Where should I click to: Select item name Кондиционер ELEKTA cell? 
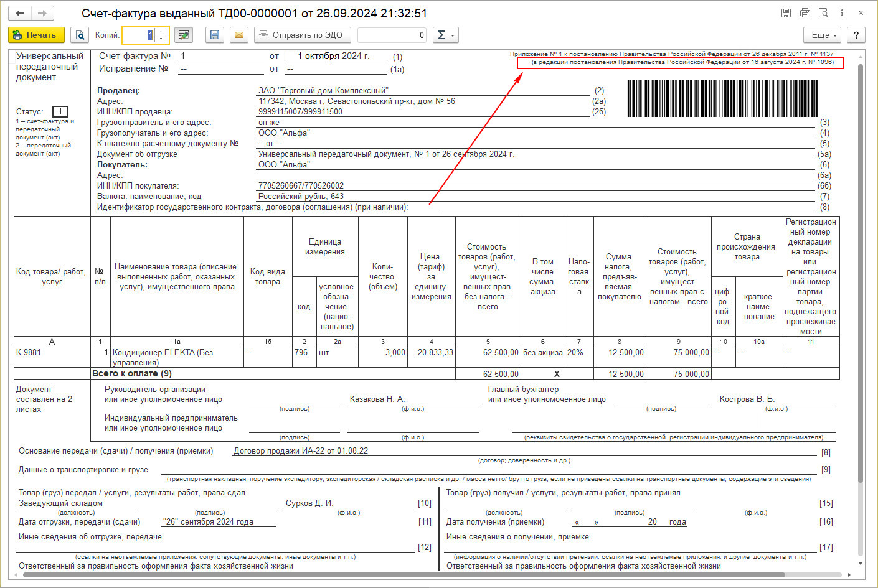point(177,357)
